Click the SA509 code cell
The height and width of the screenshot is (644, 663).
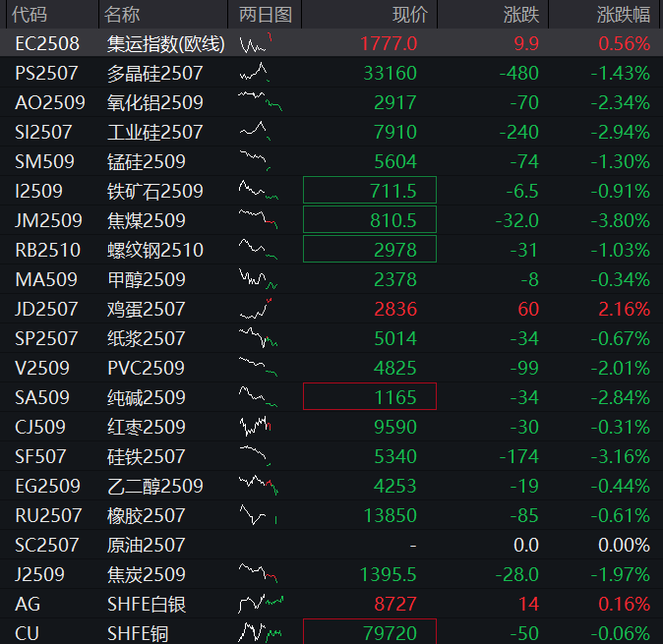tap(42, 397)
